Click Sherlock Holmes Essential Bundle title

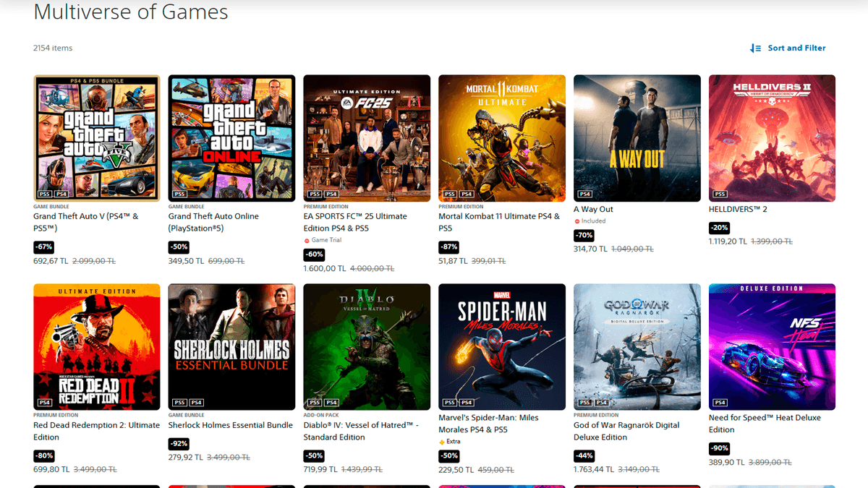[x=230, y=425]
